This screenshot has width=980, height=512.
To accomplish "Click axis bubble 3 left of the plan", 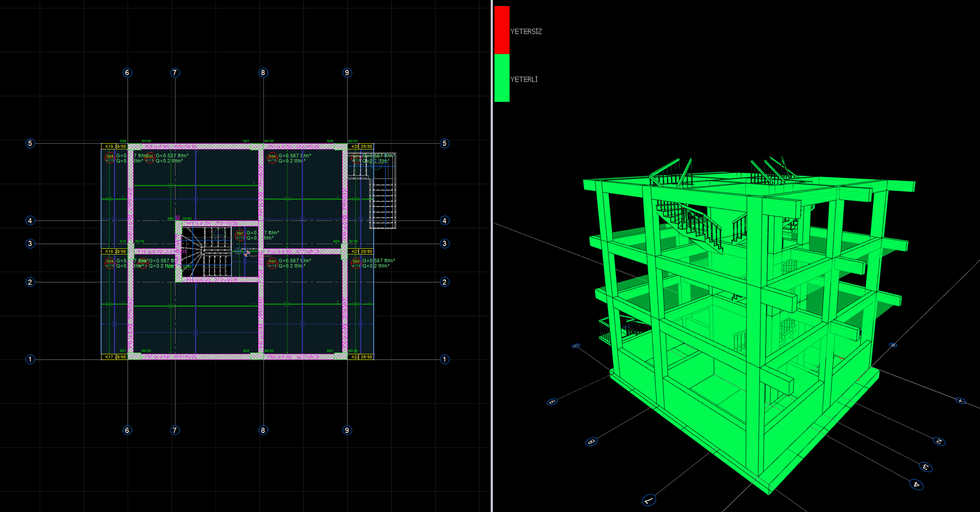I will (x=30, y=243).
